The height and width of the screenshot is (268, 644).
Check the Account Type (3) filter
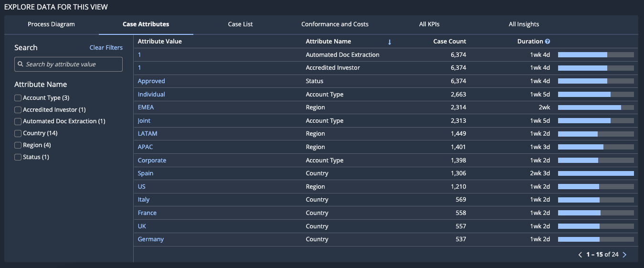18,98
